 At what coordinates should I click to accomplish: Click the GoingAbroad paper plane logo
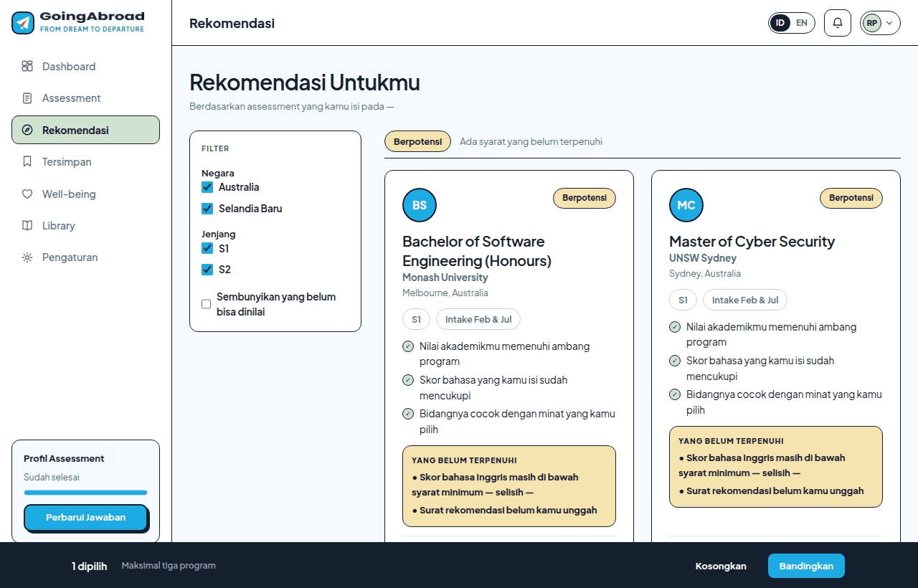pos(23,23)
